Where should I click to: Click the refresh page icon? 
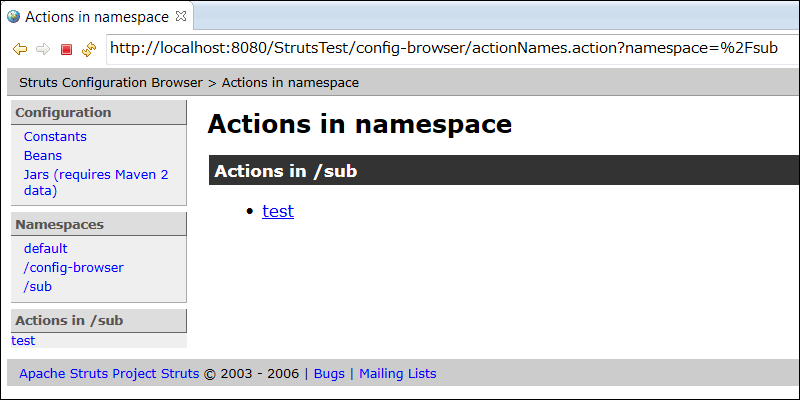pos(89,49)
